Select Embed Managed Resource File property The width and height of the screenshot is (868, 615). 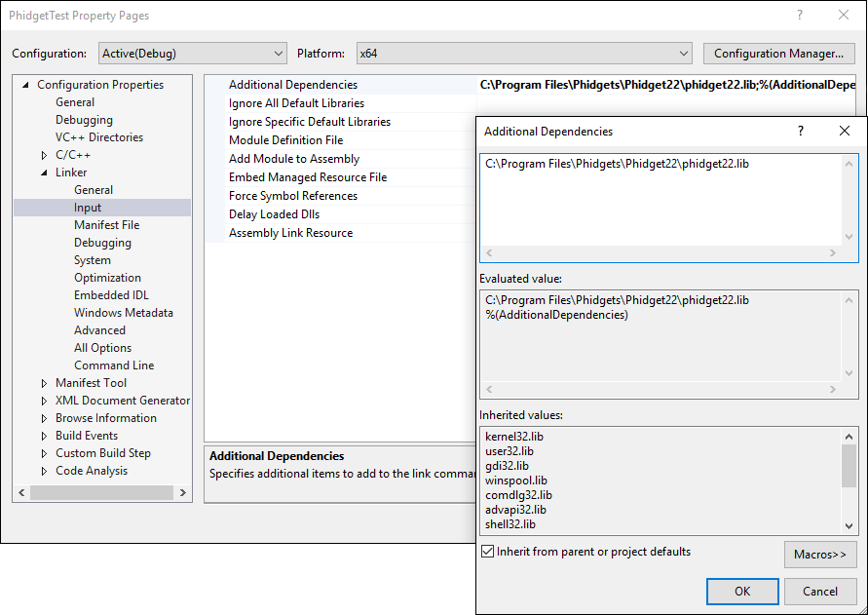pyautogui.click(x=340, y=177)
